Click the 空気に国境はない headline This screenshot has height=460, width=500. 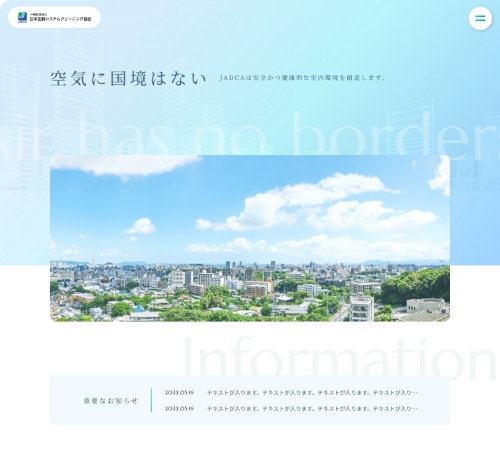coord(128,79)
